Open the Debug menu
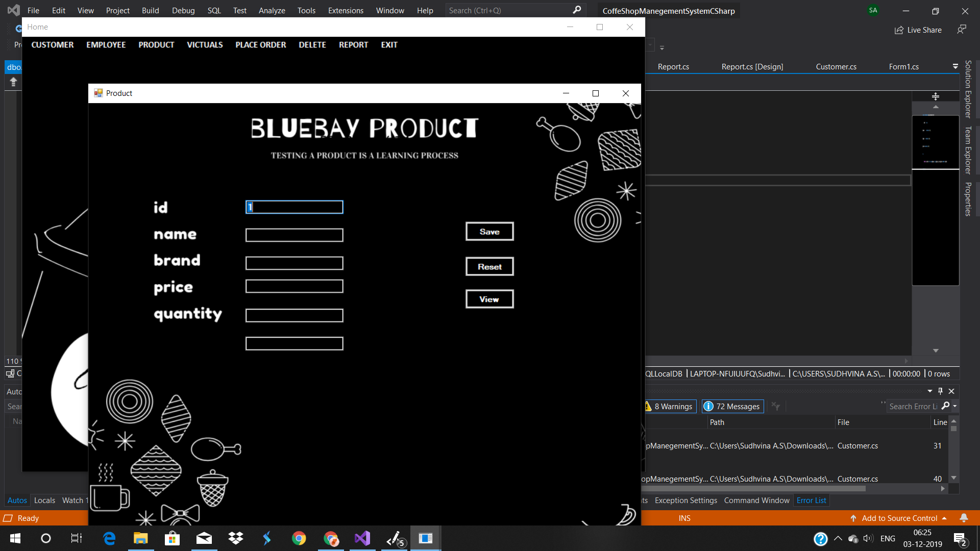The image size is (980, 551). (x=183, y=10)
